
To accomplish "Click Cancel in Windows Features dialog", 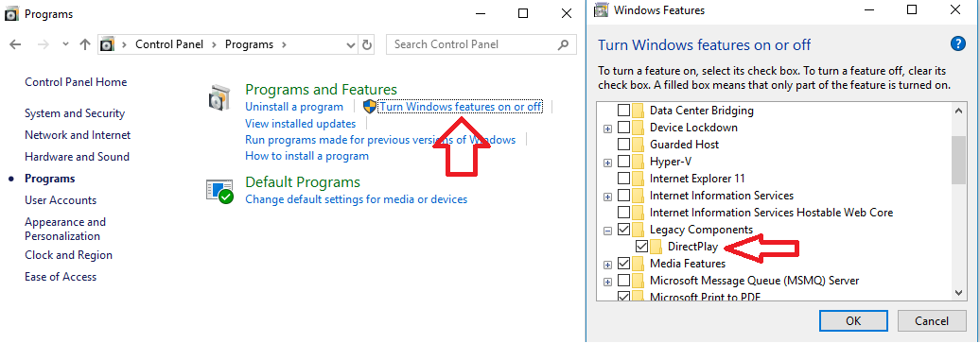I will tap(932, 321).
